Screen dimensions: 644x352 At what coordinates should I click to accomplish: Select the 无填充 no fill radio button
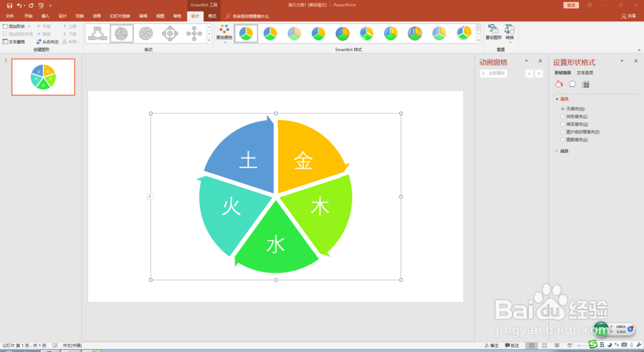pyautogui.click(x=563, y=109)
